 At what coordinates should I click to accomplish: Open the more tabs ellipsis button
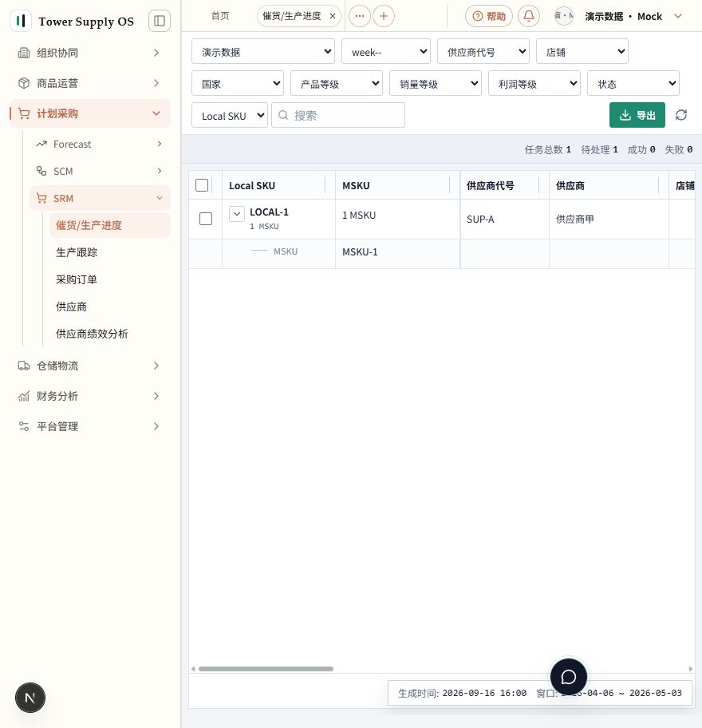click(x=360, y=16)
